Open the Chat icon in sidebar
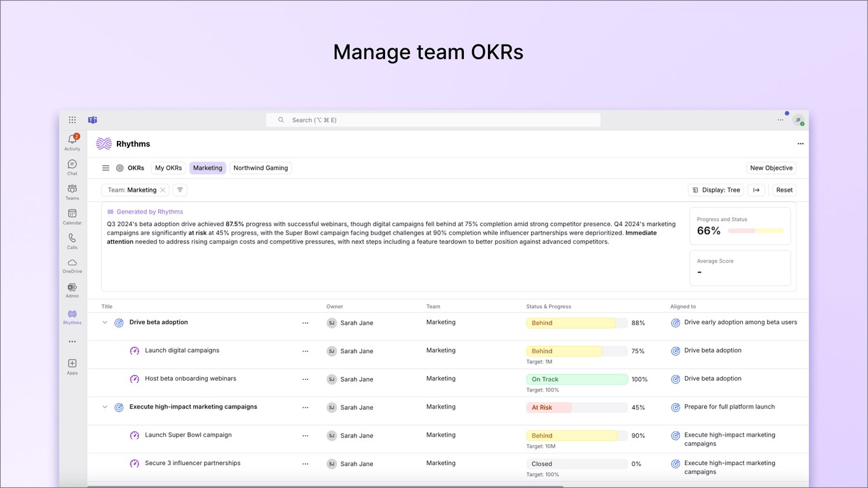Screen dimensions: 868x488 point(72,168)
